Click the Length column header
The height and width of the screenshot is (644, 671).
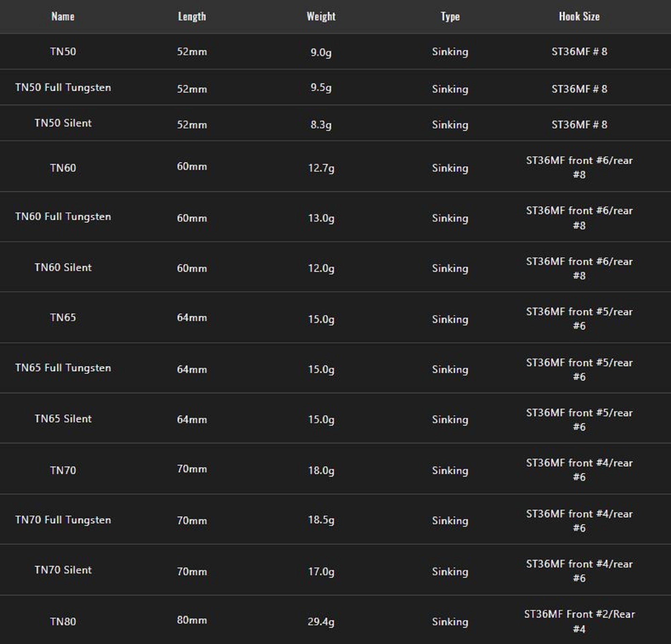[x=192, y=16]
